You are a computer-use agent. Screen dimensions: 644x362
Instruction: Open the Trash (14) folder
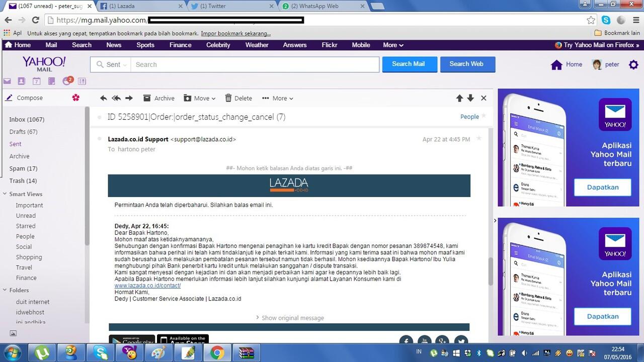(23, 180)
